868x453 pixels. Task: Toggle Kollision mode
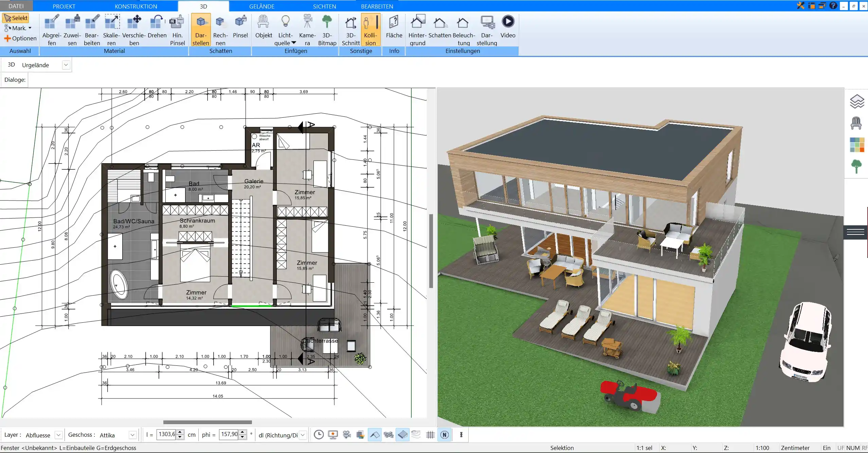[x=370, y=30]
